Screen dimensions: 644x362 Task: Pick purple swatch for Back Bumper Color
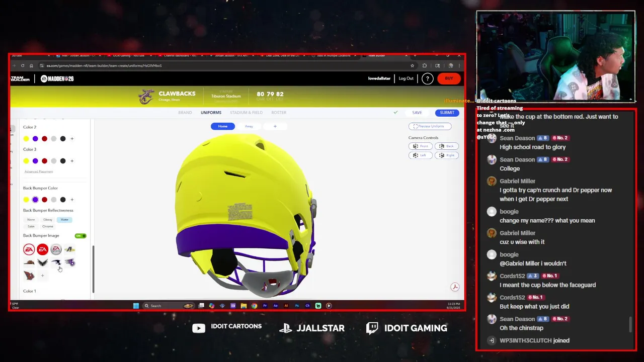coord(35,200)
